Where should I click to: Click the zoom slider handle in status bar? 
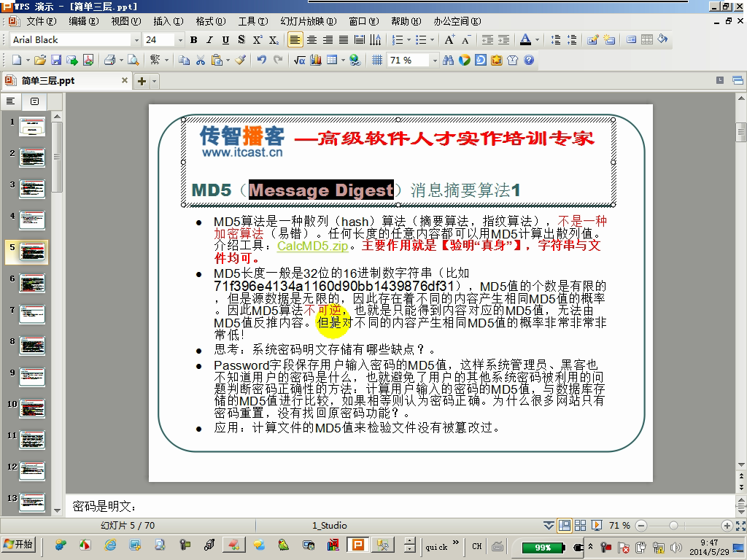tap(673, 526)
